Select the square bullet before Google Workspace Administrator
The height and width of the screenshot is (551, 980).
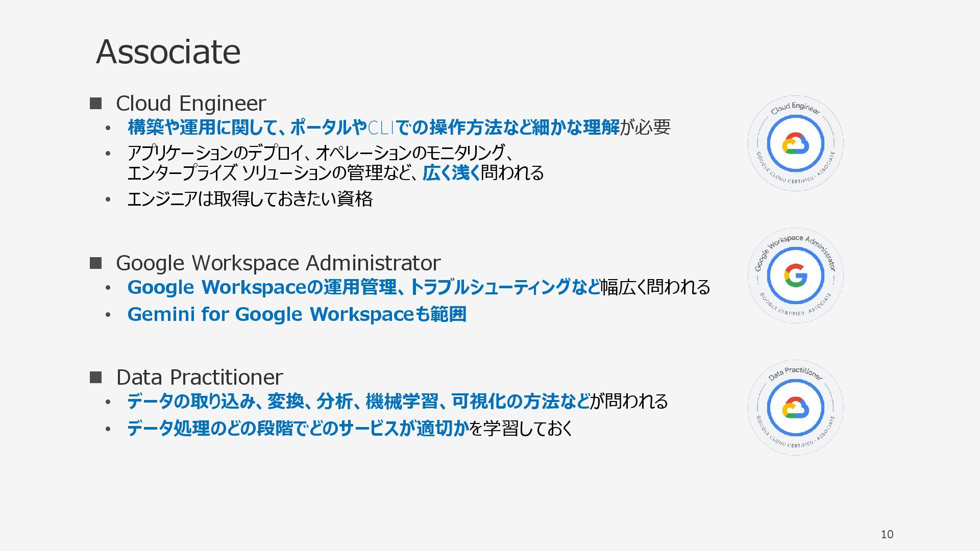95,263
